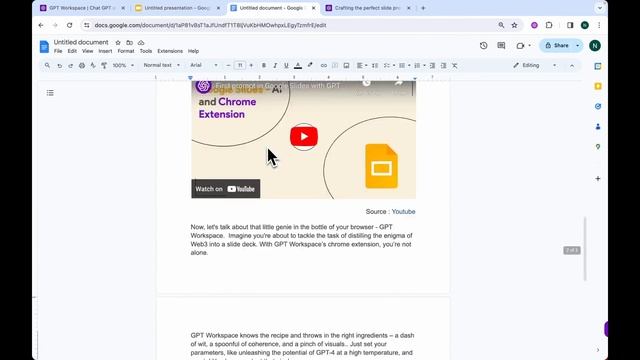Switch to Crafting the perfect slide tab
The width and height of the screenshot is (640, 360).
point(367,8)
